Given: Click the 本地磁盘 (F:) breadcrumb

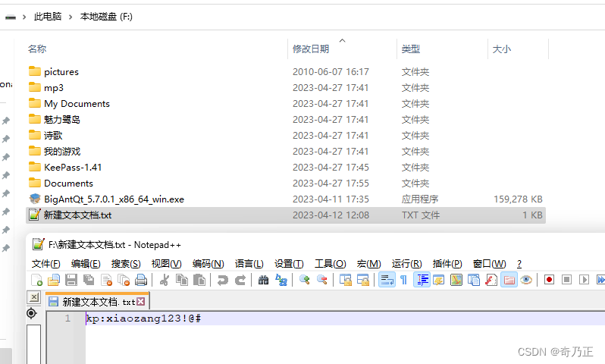Looking at the screenshot, I should pos(106,17).
